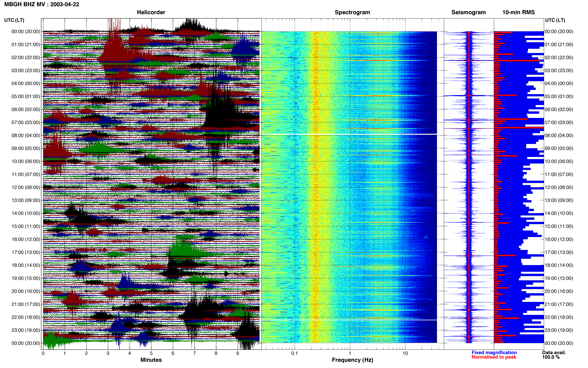Click left time label '01:00 (21:00)'
This screenshot has width=588, height=368.
point(26,45)
